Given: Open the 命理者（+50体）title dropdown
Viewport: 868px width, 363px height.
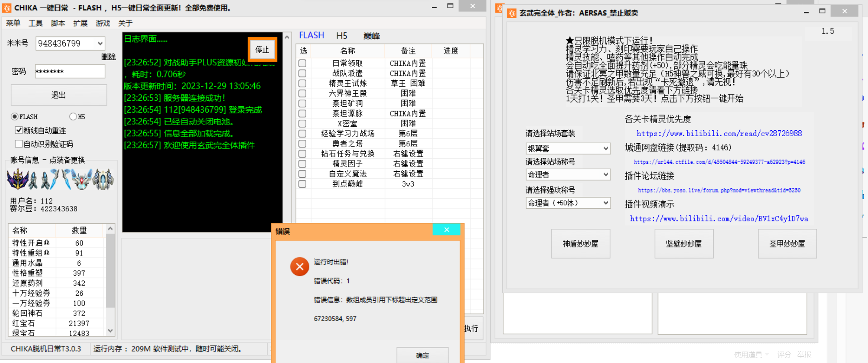Looking at the screenshot, I should coord(606,203).
